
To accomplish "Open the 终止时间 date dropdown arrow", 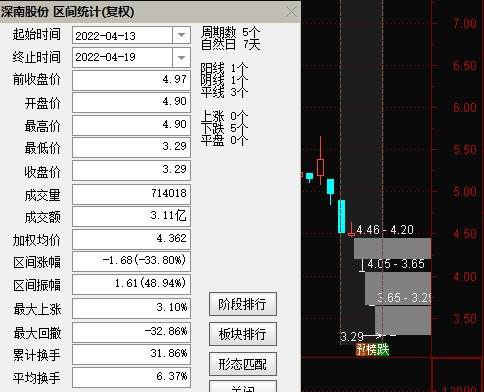I will (x=181, y=57).
